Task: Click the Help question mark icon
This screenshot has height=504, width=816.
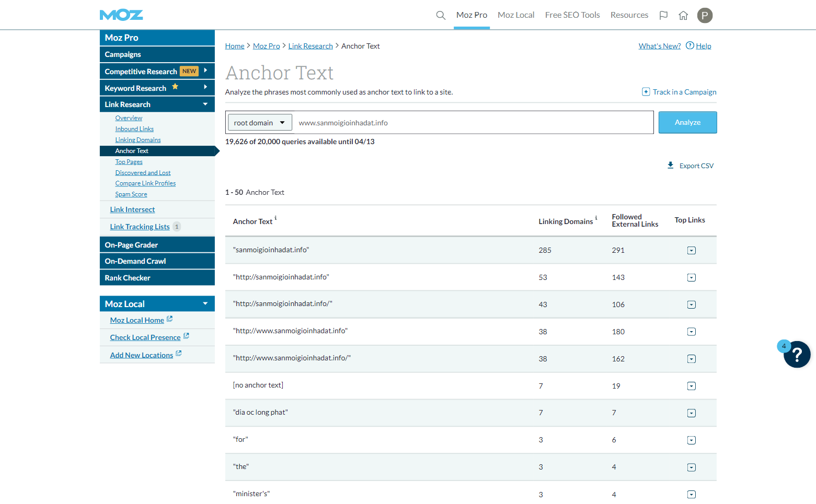Action: click(x=690, y=45)
